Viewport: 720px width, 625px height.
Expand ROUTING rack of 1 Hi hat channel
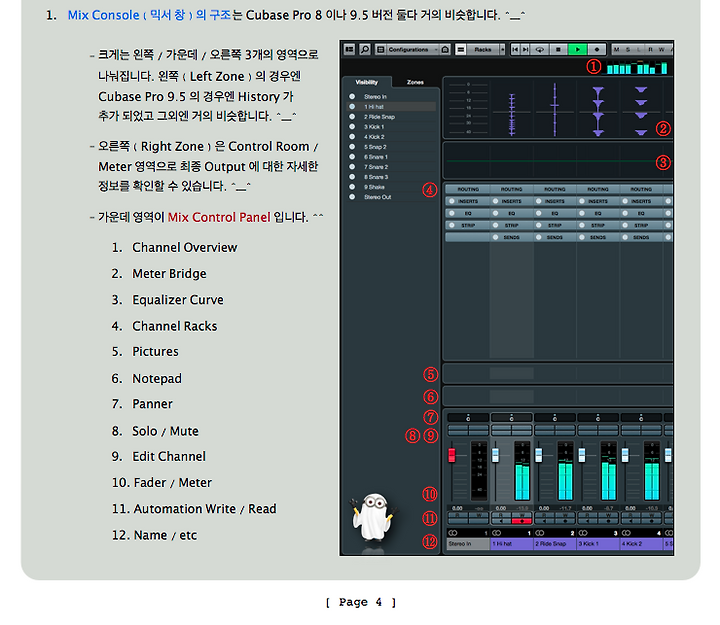tap(511, 189)
